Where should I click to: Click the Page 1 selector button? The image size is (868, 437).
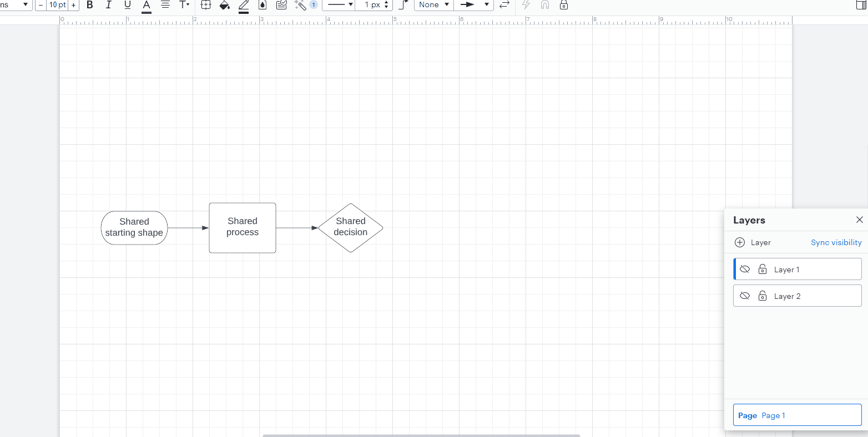click(x=798, y=415)
